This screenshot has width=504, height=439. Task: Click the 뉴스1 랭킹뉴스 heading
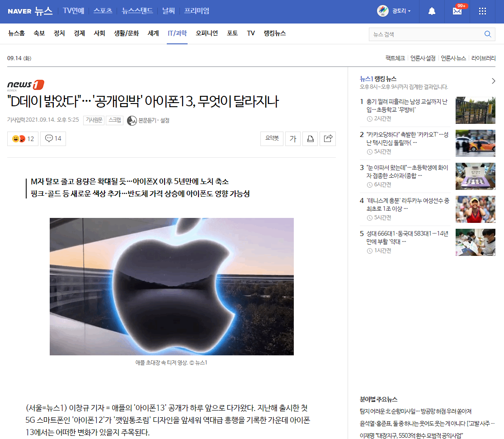point(378,79)
